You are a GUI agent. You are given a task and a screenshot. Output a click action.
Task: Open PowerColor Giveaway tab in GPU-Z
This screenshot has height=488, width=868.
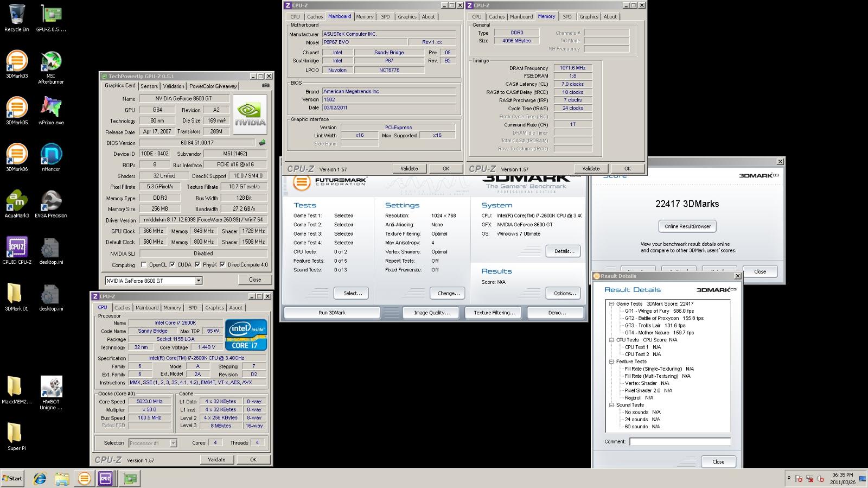[213, 86]
